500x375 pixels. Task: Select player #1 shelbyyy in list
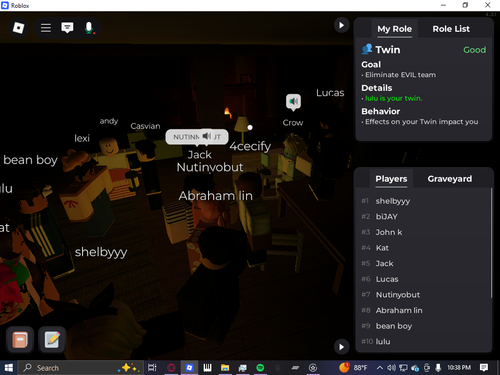click(x=423, y=201)
